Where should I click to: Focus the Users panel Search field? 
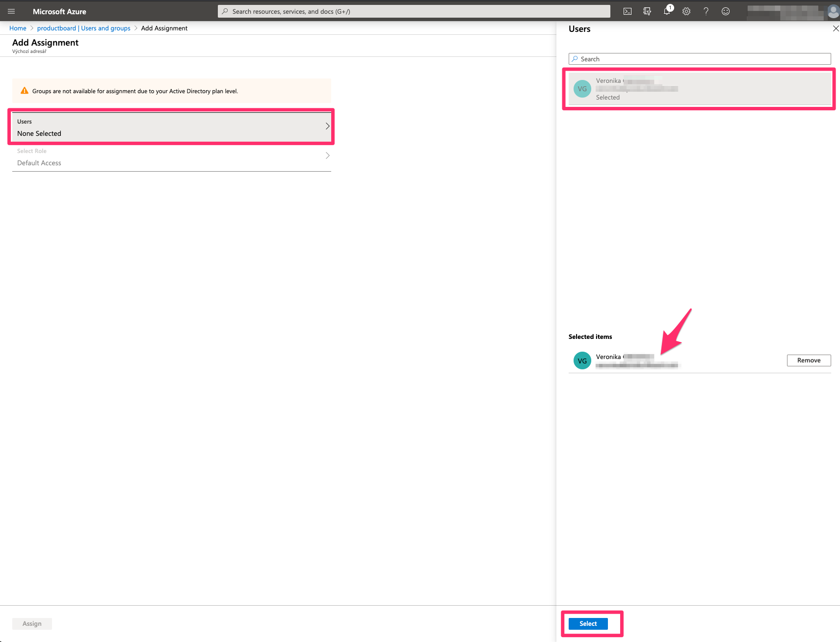click(699, 59)
